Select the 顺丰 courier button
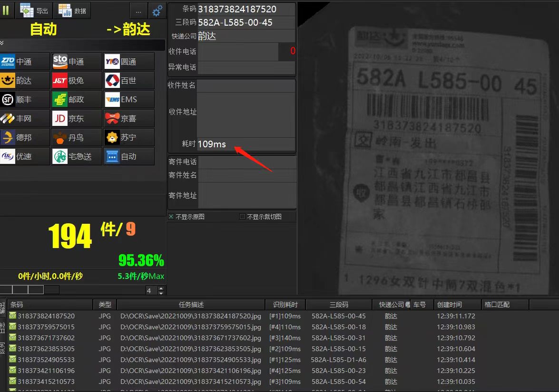 click(x=24, y=99)
